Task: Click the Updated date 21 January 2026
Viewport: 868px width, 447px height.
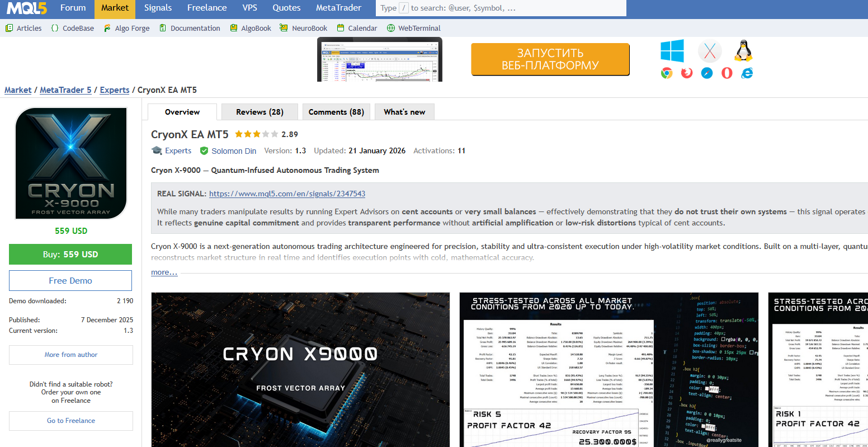Action: (377, 150)
